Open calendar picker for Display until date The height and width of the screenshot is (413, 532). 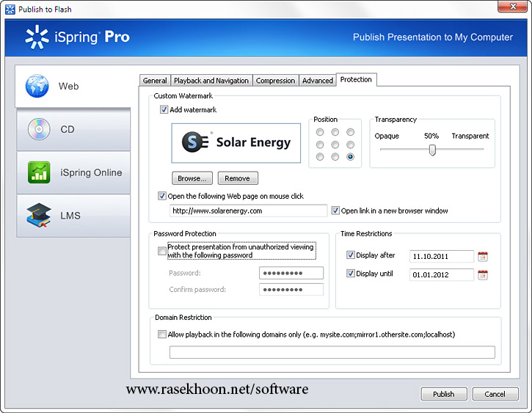click(x=483, y=275)
